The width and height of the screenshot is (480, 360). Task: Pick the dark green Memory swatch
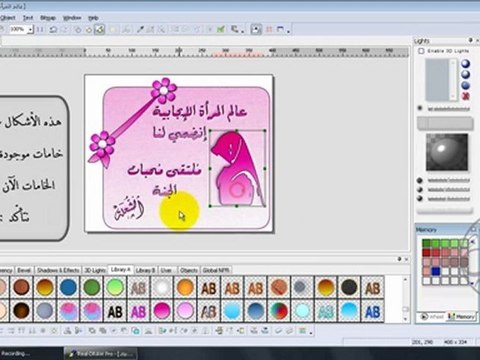(426, 243)
